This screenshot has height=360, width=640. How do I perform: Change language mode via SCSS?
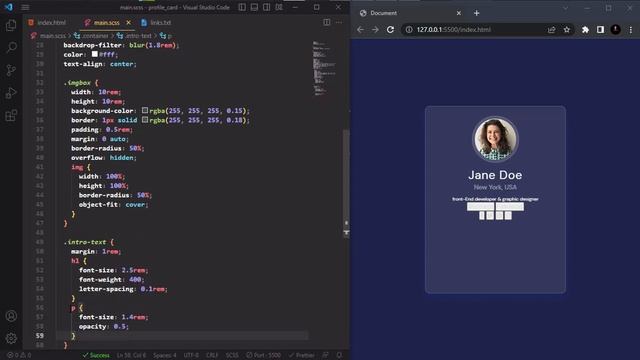232,355
